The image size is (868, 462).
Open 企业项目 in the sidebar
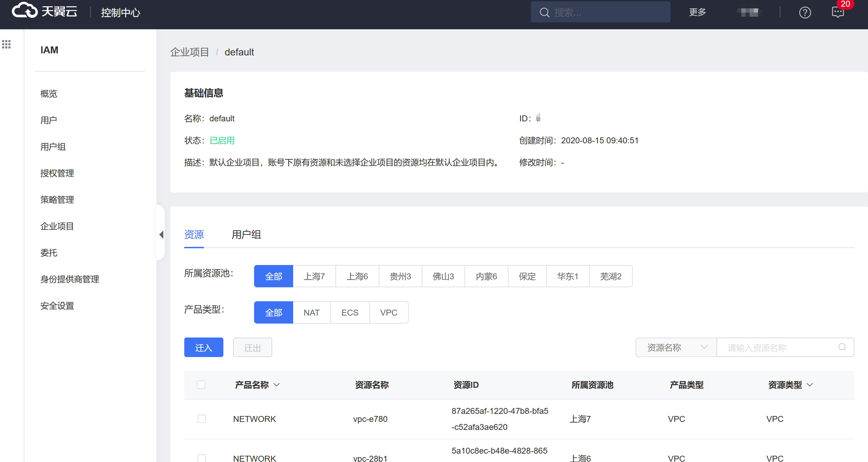[57, 226]
